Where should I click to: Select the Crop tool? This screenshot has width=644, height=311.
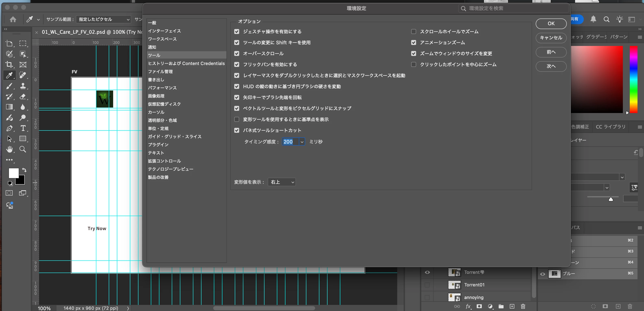click(9, 64)
